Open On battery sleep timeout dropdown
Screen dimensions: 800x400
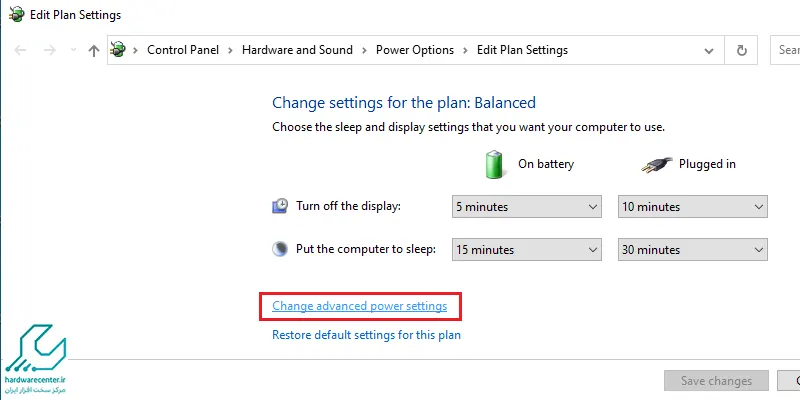click(527, 249)
